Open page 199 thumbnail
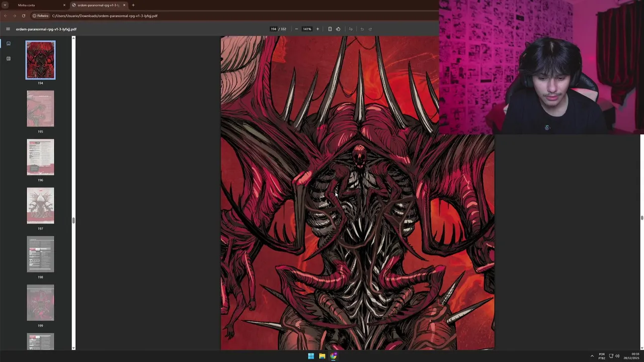Image resolution: width=644 pixels, height=362 pixels. pos(41,303)
